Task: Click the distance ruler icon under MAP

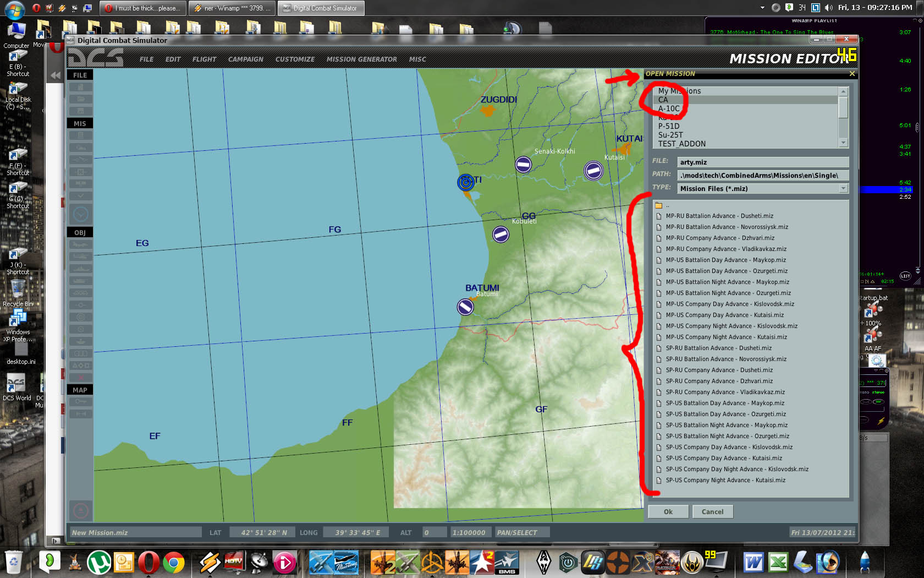Action: (x=80, y=414)
